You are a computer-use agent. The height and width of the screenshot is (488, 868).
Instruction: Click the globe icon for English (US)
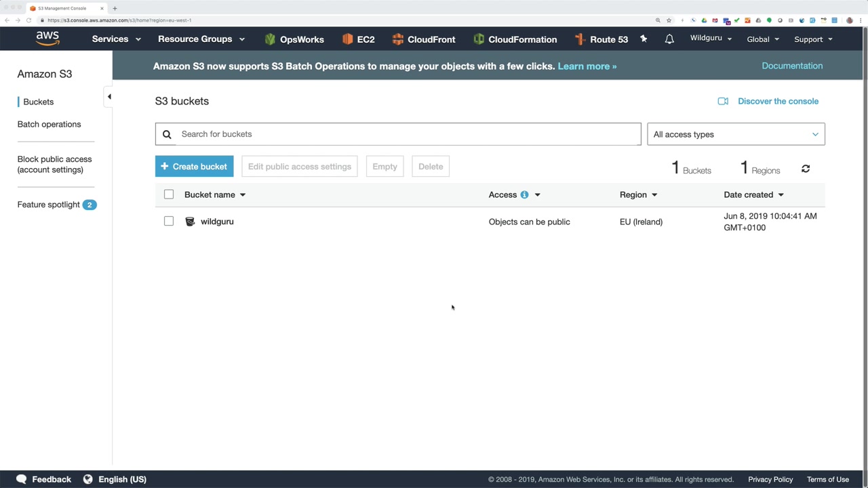click(x=87, y=479)
